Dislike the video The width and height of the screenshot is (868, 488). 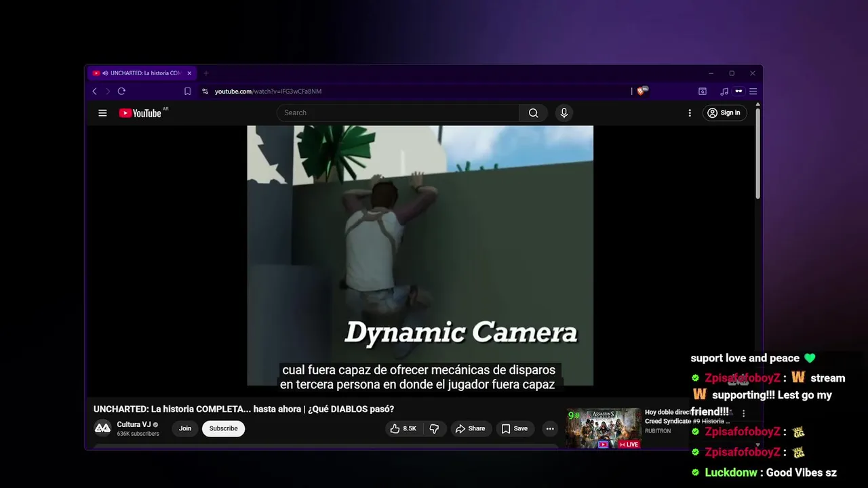(434, 428)
